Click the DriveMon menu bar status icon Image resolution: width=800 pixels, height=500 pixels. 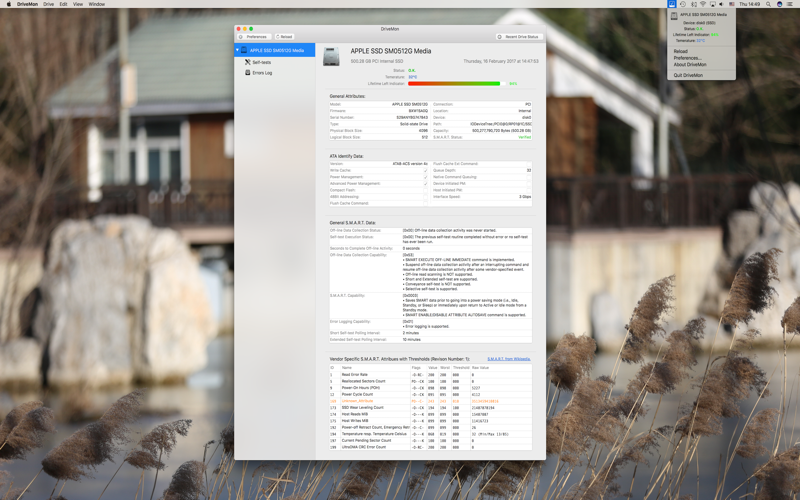pyautogui.click(x=672, y=4)
